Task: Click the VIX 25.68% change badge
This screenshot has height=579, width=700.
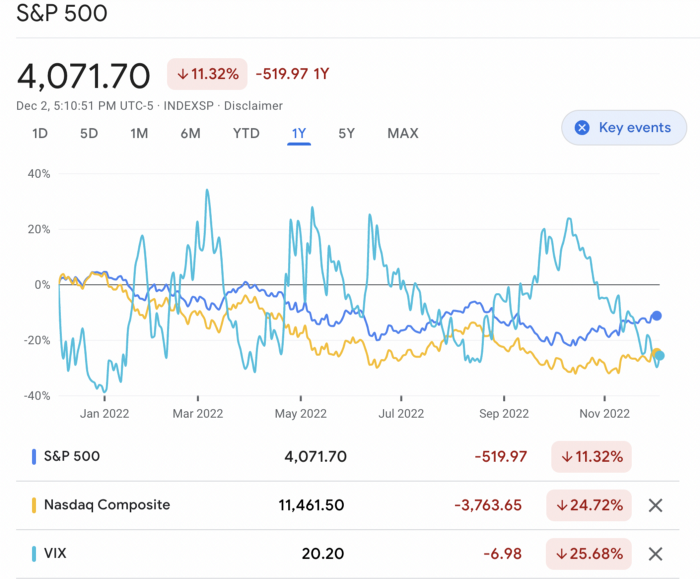Action: pos(589,554)
